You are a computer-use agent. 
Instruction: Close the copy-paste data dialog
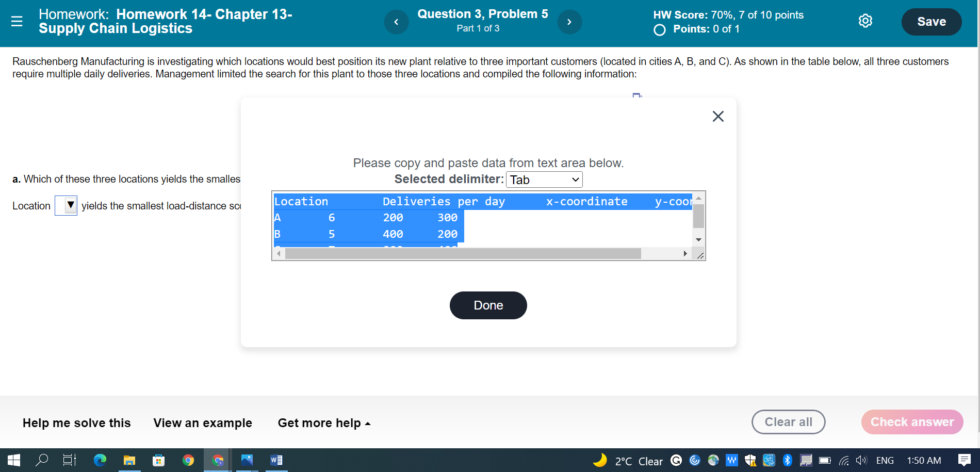[x=718, y=116]
